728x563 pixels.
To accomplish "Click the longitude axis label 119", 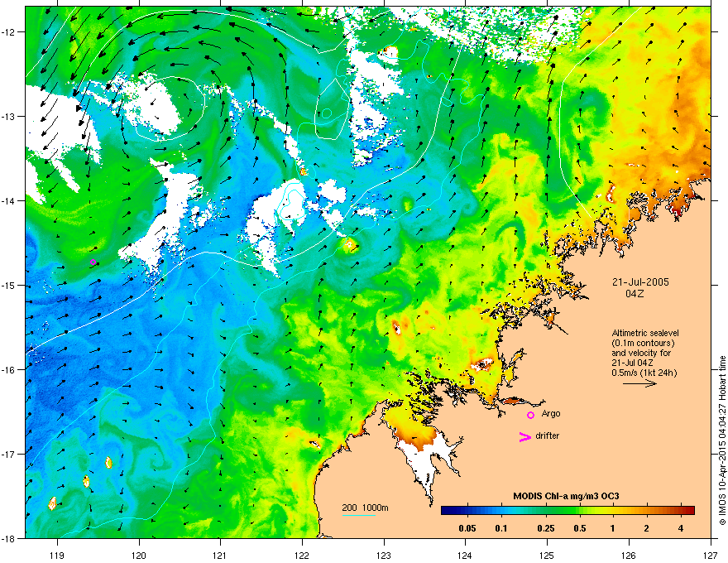I will coord(57,555).
